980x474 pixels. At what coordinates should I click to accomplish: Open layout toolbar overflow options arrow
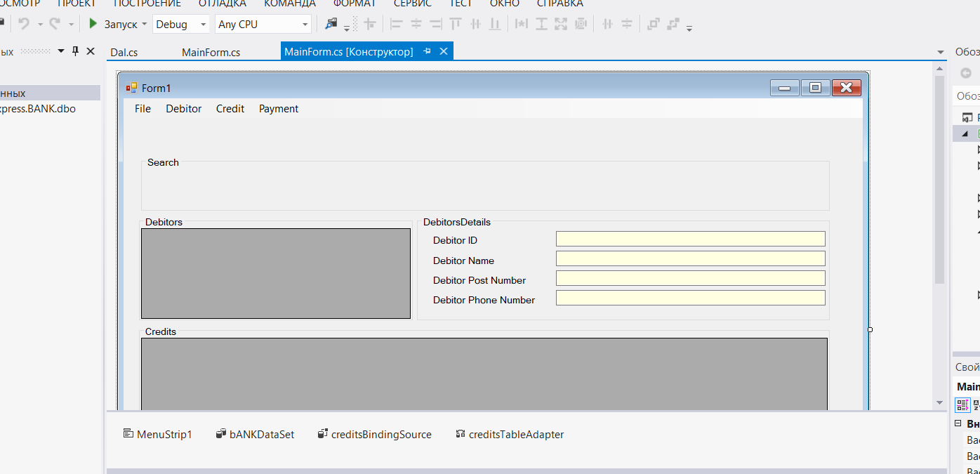pyautogui.click(x=689, y=29)
